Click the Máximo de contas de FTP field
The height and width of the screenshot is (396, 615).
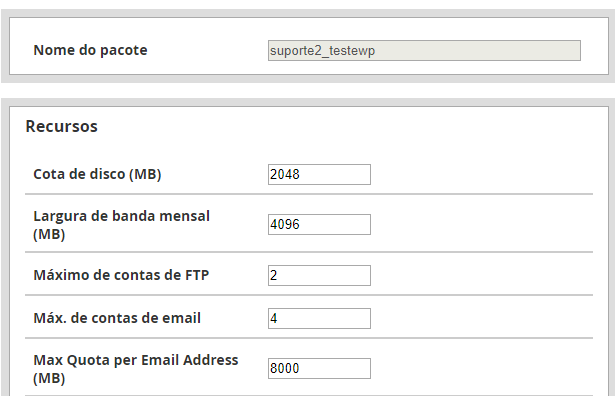click(x=319, y=275)
